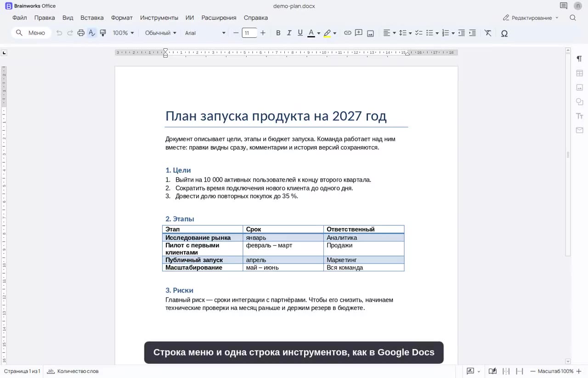Screen dimensions: 588x378
Task: Open the 100% zoom dropdown in toolbar
Action: click(124, 33)
